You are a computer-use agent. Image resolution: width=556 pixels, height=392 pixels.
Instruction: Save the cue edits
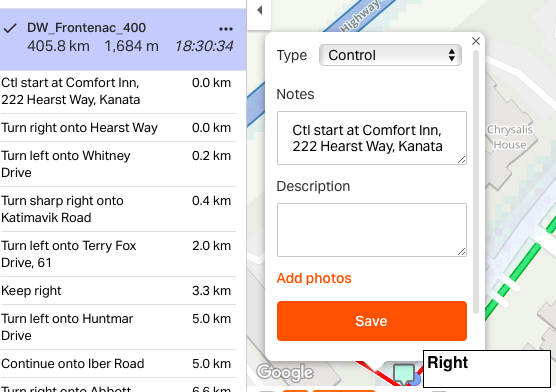[x=372, y=321]
